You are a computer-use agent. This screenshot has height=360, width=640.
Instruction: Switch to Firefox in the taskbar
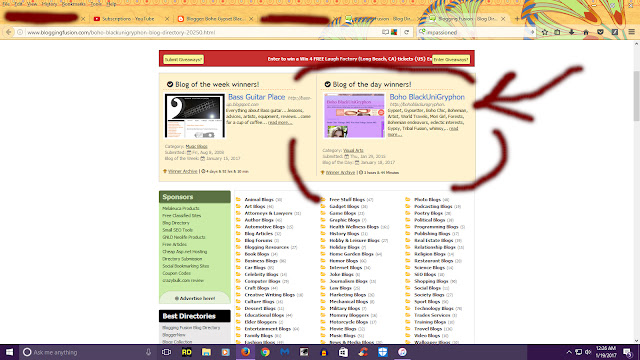tap(245, 352)
